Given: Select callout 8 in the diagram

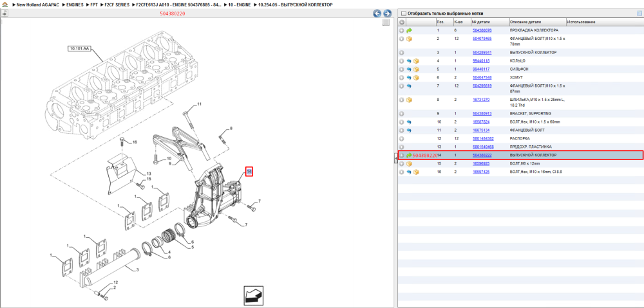Looking at the screenshot, I should coord(231,129).
